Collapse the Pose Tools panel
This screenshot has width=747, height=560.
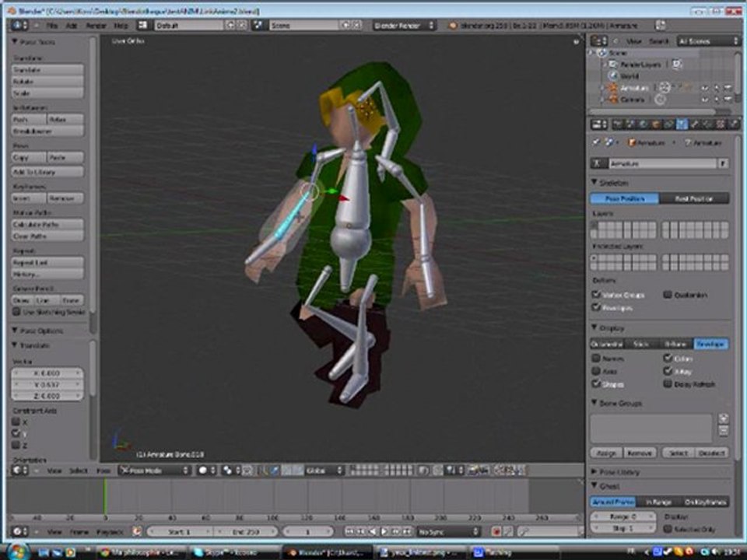point(15,42)
